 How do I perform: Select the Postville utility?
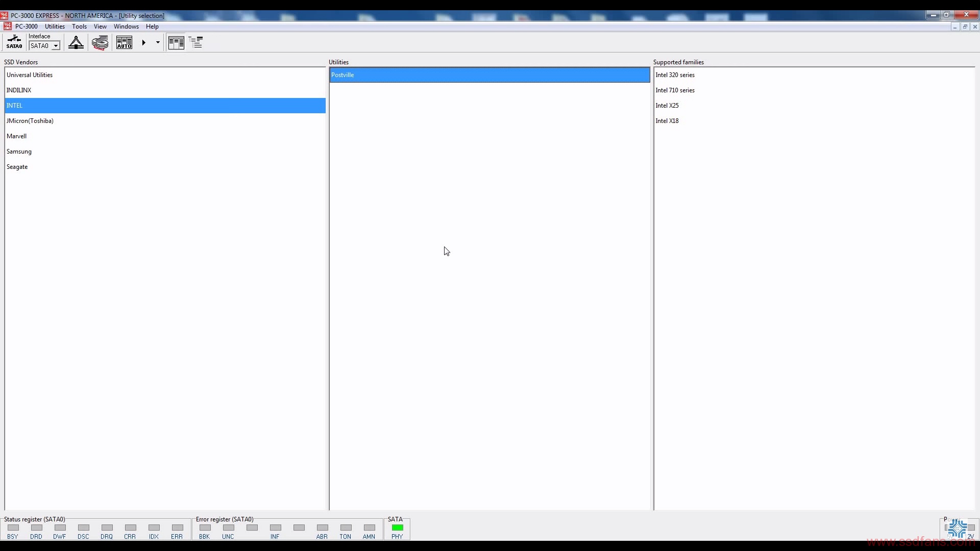489,75
